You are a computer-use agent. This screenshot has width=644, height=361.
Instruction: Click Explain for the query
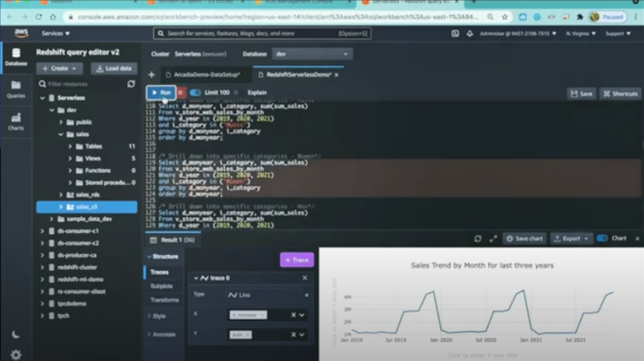257,92
